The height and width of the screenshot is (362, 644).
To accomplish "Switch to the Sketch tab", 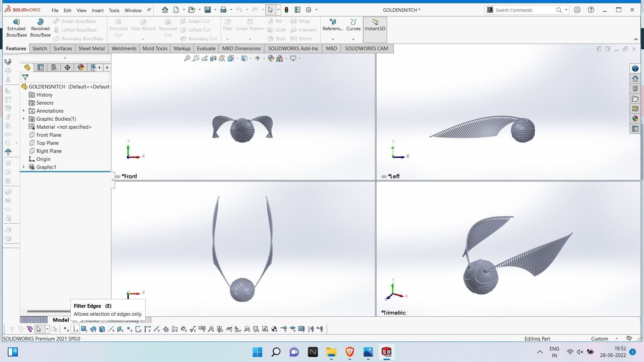I will click(40, 48).
